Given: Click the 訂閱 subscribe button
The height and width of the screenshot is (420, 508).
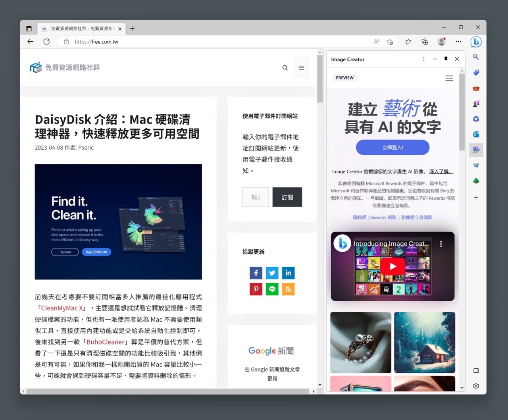Looking at the screenshot, I should click(x=287, y=197).
